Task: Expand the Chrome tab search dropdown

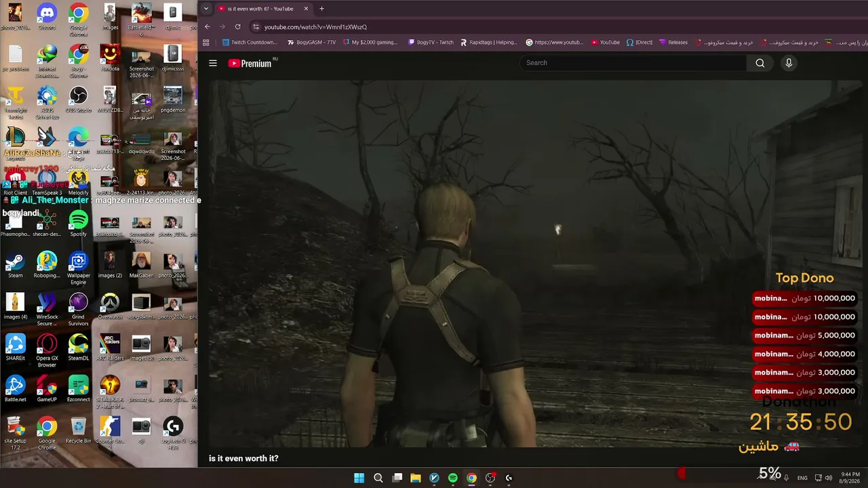Action: pyautogui.click(x=206, y=9)
